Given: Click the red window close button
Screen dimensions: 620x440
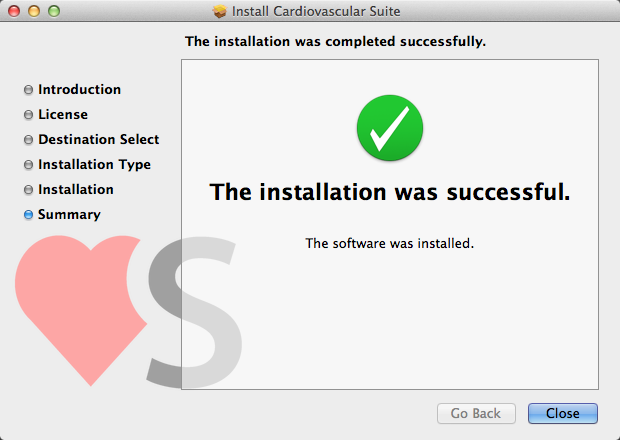Looking at the screenshot, I should (x=14, y=11).
